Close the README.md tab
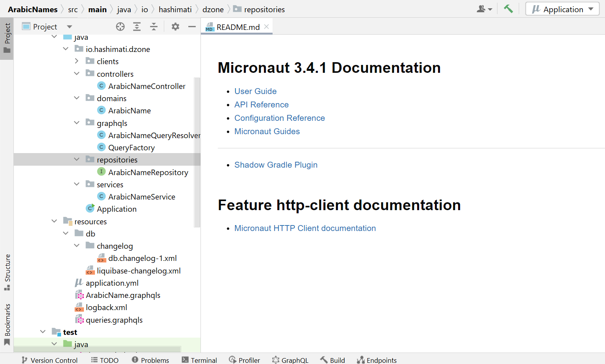Screen dimensions: 605x364 click(267, 26)
